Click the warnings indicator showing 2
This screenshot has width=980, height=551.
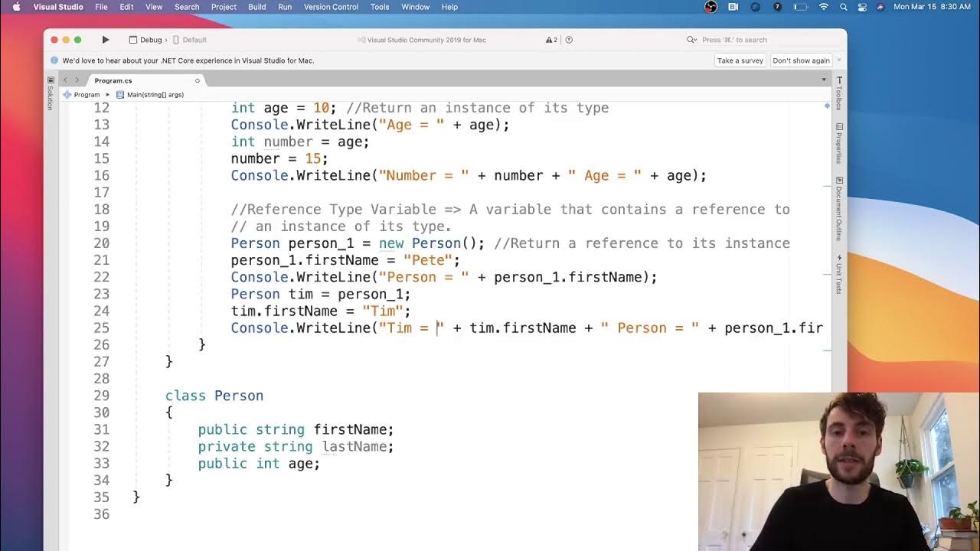point(551,40)
